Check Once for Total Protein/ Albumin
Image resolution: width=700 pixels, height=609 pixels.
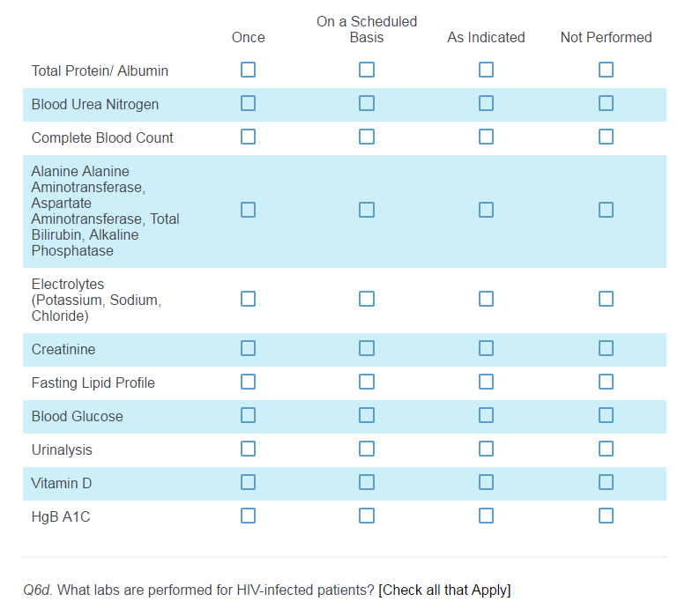[248, 70]
